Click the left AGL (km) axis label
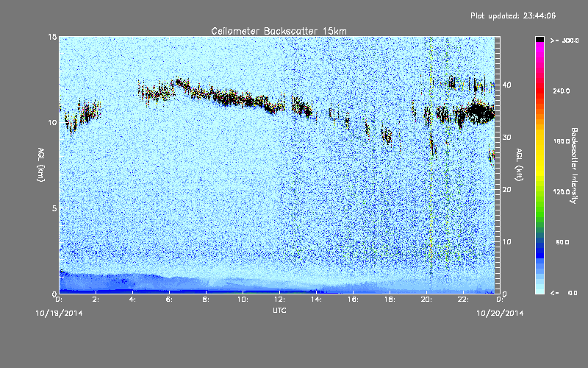This screenshot has height=368, width=588. pos(41,164)
